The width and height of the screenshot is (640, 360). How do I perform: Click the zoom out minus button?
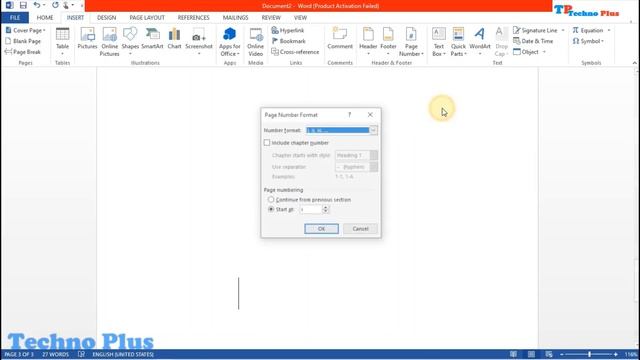[562, 354]
